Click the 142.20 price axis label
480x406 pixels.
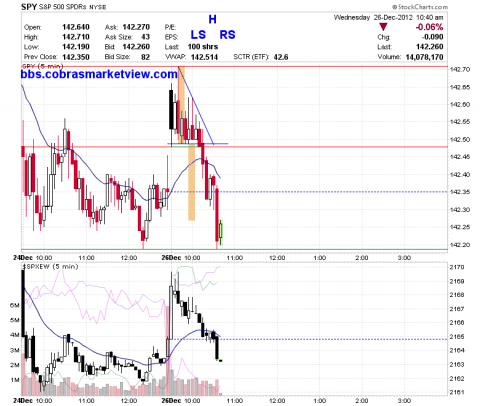[460, 245]
